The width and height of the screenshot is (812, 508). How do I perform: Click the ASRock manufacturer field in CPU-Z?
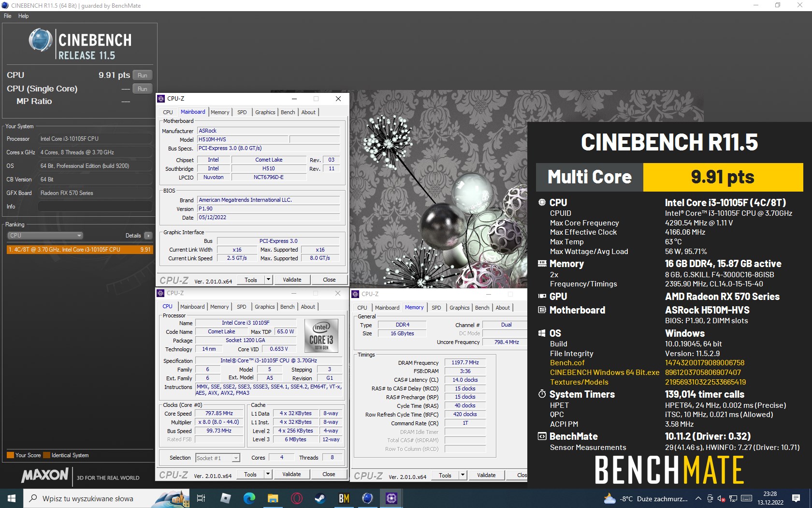click(x=268, y=131)
